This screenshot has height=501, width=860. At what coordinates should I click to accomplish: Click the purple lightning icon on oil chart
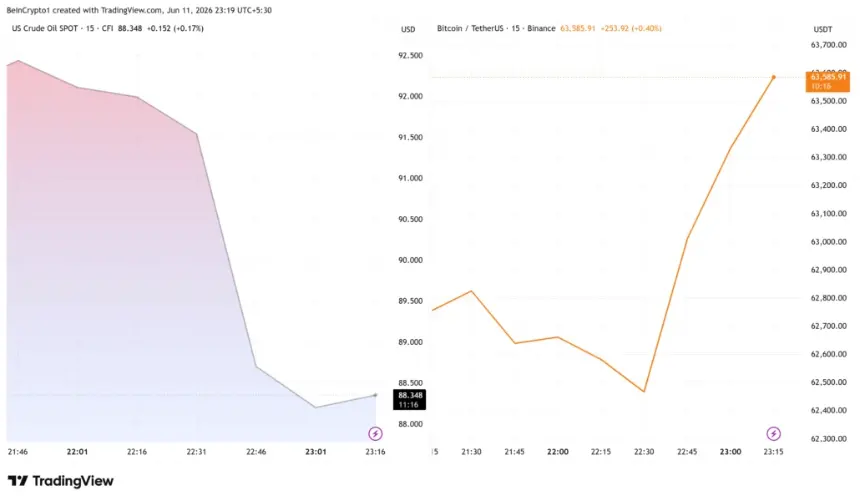click(x=375, y=434)
